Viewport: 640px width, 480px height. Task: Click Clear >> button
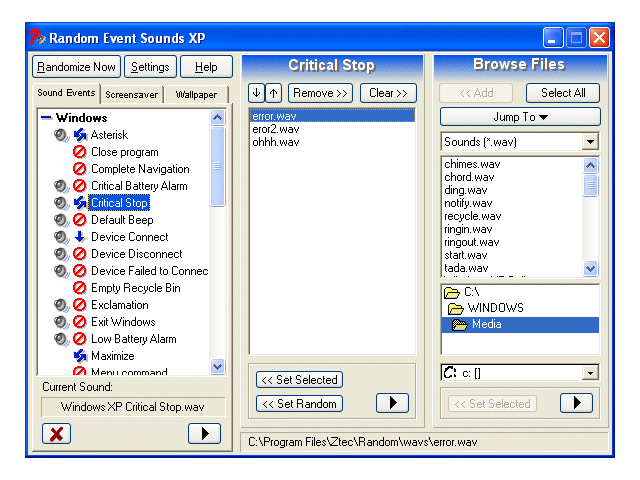388,93
